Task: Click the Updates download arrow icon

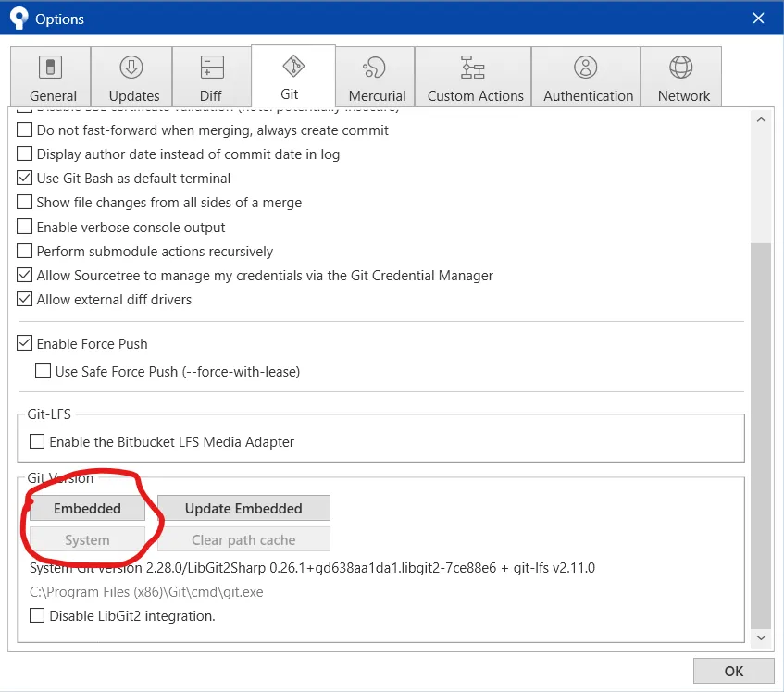Action: point(131,67)
